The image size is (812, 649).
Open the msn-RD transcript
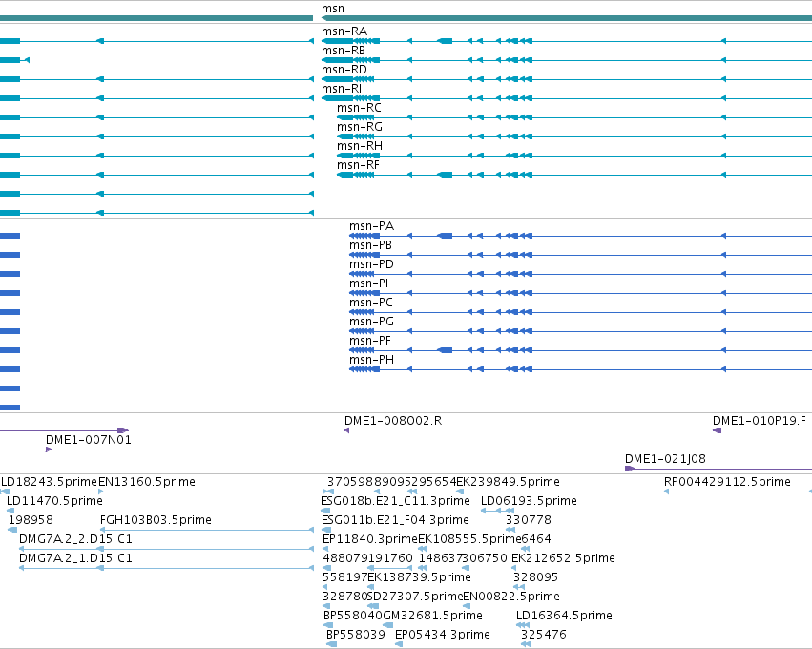[344, 70]
